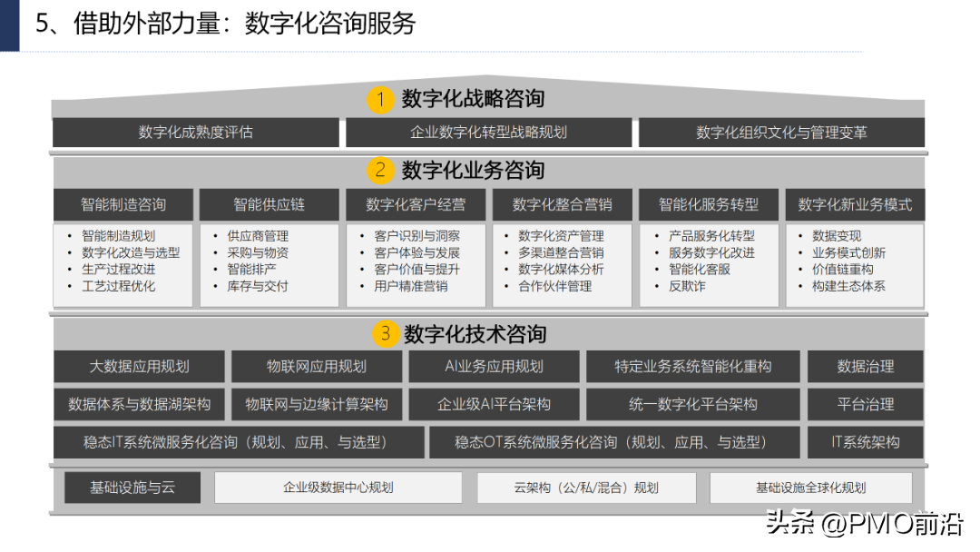Click the 客户识别与洞察 bullet item
Viewport: 980px width, 552px height.
pyautogui.click(x=416, y=236)
